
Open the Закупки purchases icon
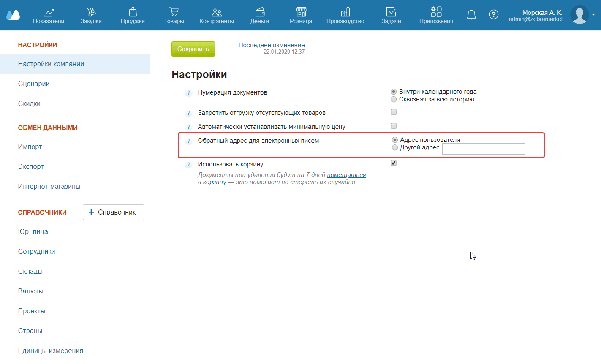pos(91,12)
